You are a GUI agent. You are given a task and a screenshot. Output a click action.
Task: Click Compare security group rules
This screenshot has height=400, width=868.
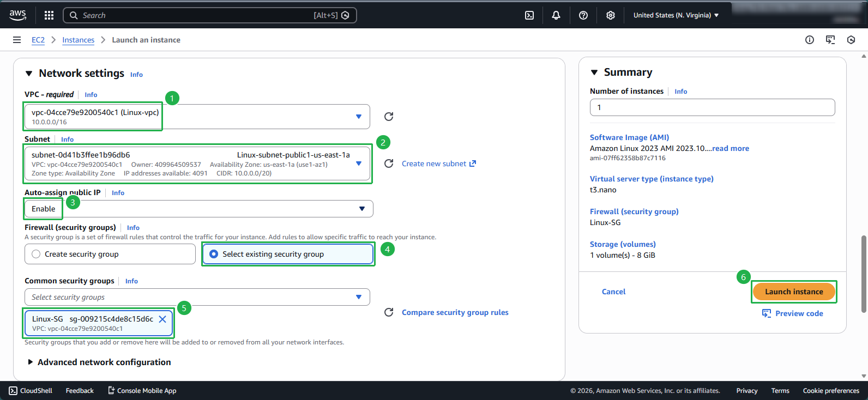tap(455, 312)
